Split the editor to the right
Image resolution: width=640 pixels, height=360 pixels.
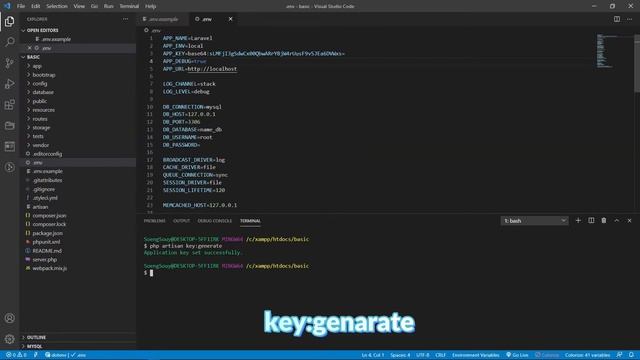click(x=617, y=19)
